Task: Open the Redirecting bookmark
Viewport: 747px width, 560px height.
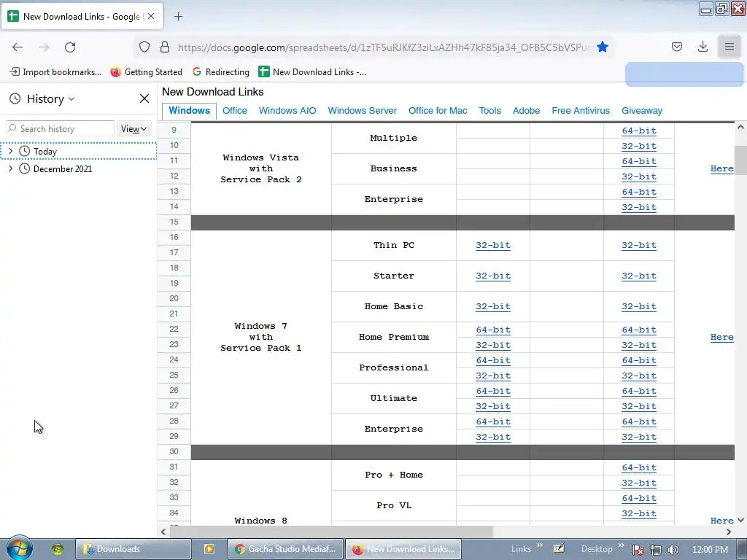Action: pos(221,72)
